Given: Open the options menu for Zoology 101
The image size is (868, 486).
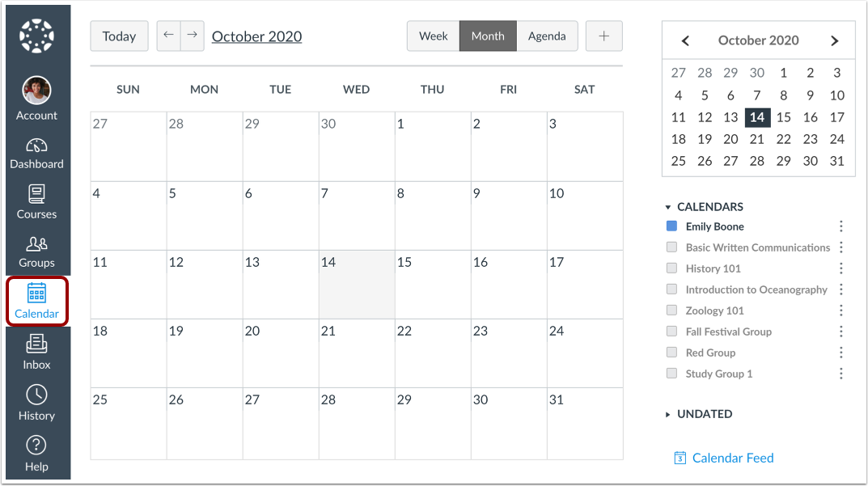Looking at the screenshot, I should [x=840, y=310].
